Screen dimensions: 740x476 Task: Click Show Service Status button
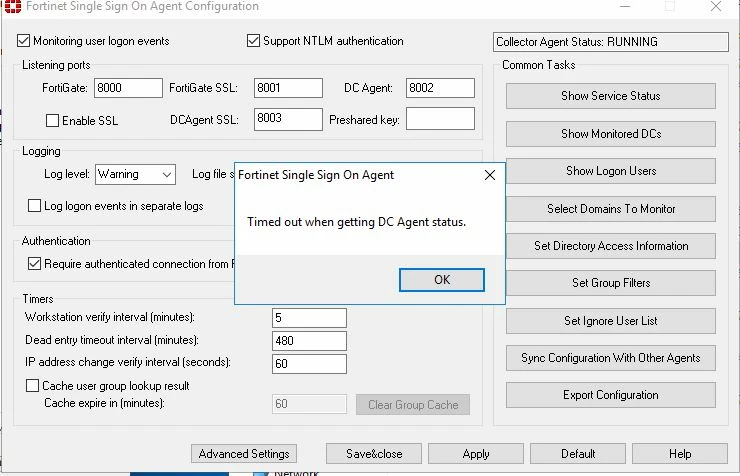point(611,96)
